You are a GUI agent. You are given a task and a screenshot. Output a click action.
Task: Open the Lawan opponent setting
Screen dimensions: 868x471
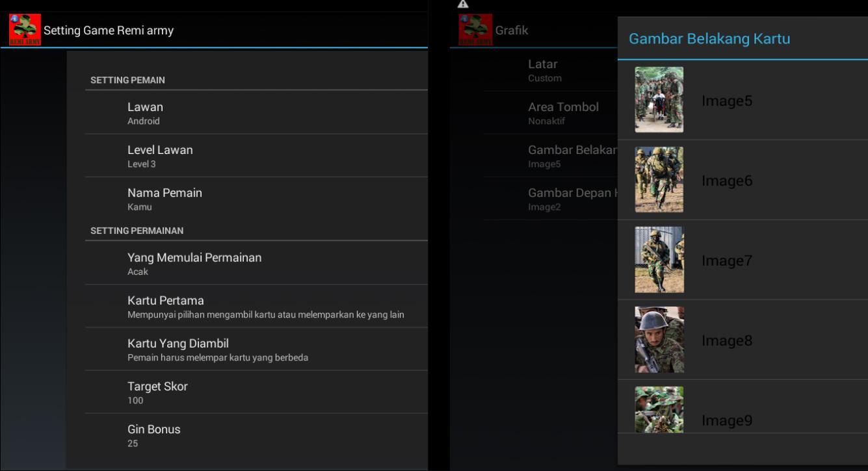pyautogui.click(x=256, y=113)
